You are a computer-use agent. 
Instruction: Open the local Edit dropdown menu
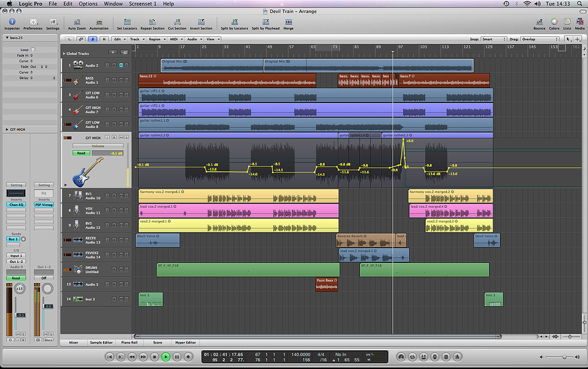point(119,39)
